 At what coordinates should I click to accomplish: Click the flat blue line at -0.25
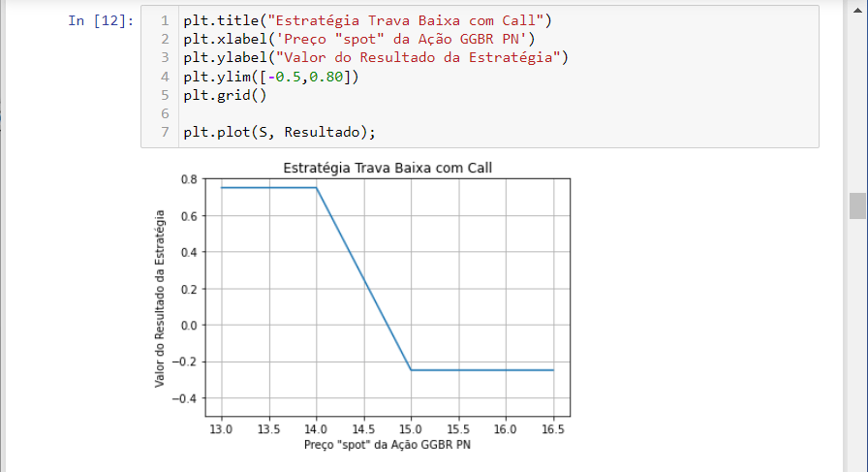(484, 370)
